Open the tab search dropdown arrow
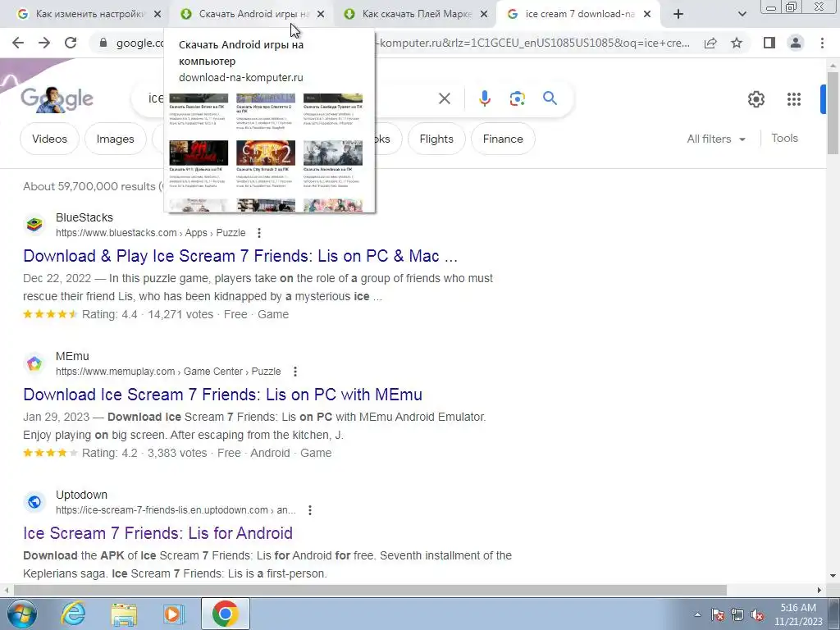Viewport: 840px width, 630px height. coord(742,15)
